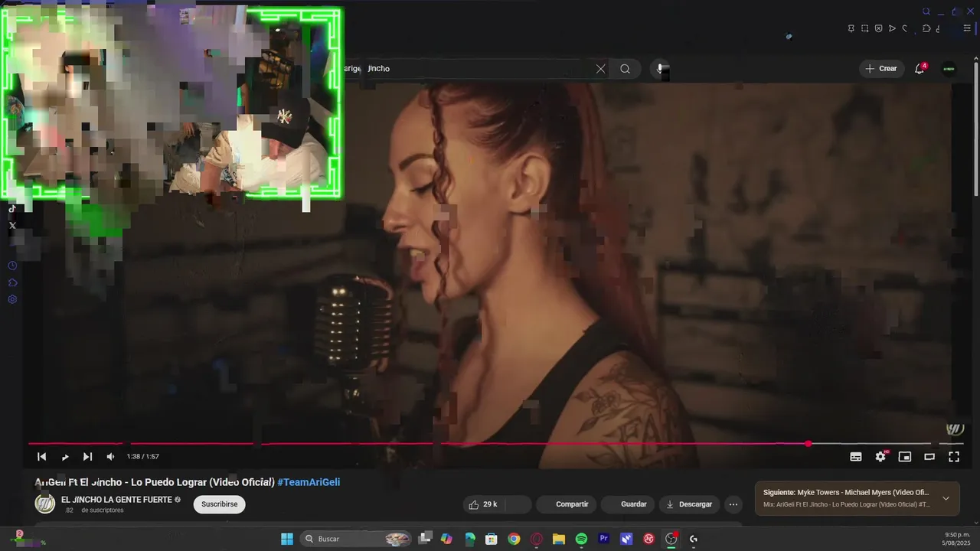Open the player settings gear

pos(880,457)
